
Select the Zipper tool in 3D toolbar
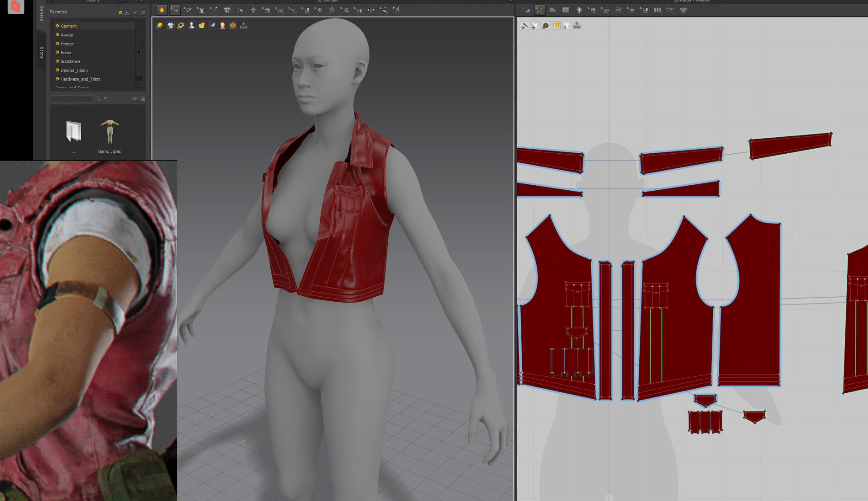[x=332, y=10]
